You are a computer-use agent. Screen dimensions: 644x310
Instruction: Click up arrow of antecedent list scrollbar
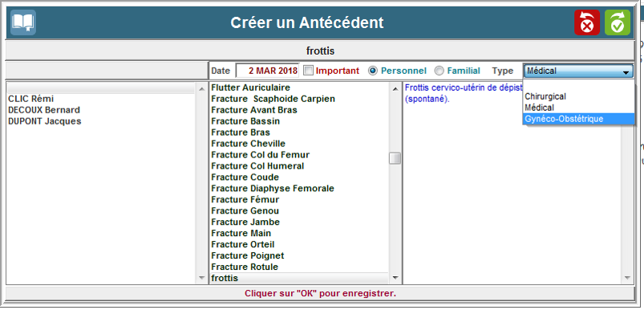pos(395,88)
